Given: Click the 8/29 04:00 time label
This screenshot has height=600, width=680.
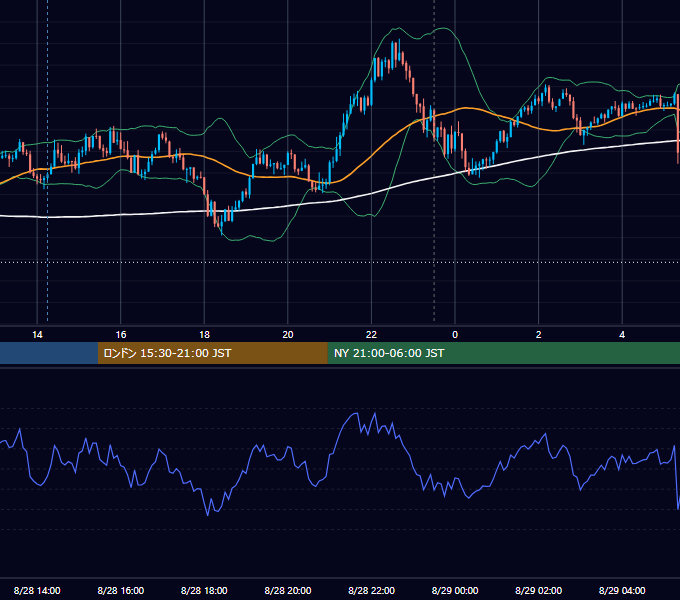Looking at the screenshot, I should tap(622, 590).
